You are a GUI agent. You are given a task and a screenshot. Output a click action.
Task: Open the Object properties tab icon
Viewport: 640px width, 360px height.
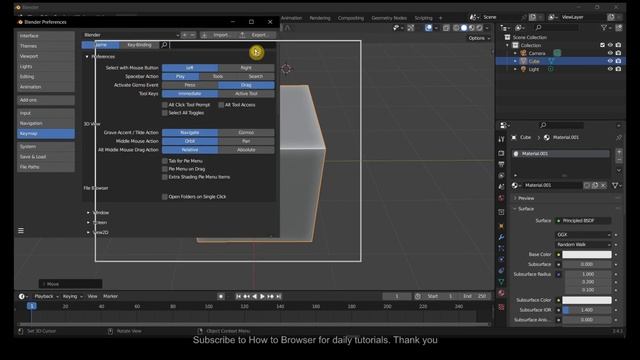(x=501, y=226)
